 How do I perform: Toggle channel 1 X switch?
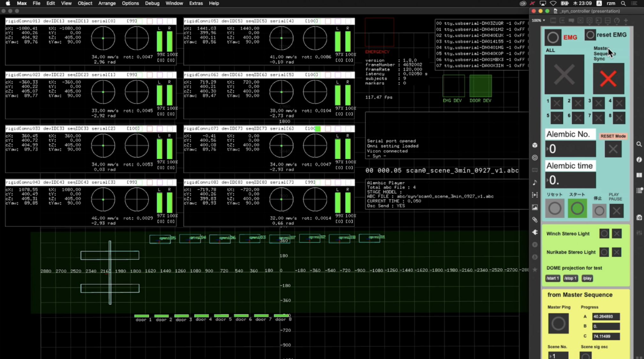[557, 103]
